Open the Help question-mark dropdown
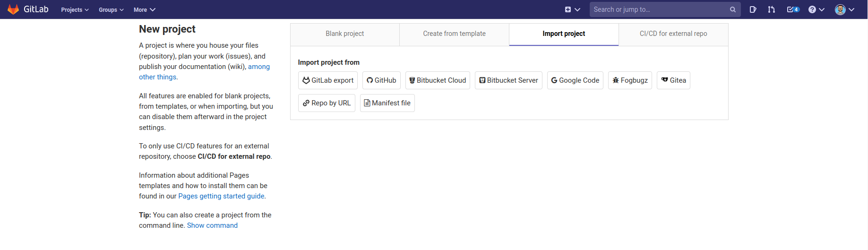Screen dimensions: 868x250 [x=816, y=9]
